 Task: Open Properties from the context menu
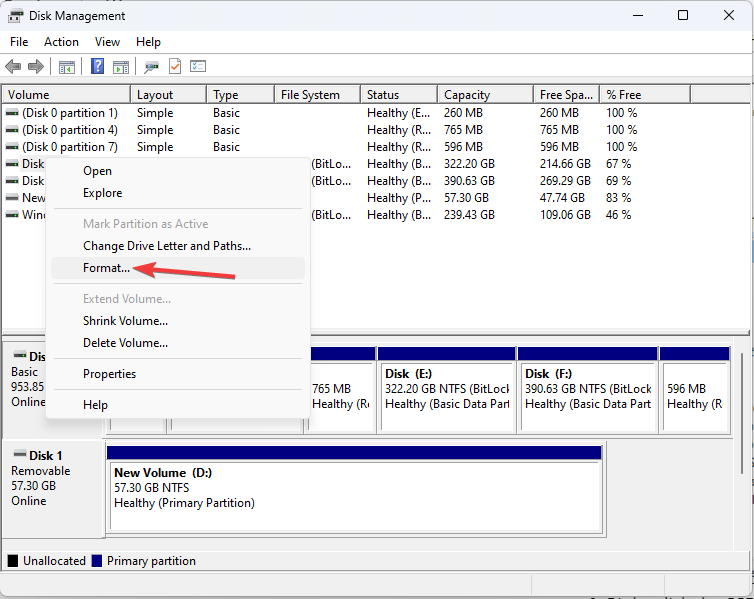[177, 374]
